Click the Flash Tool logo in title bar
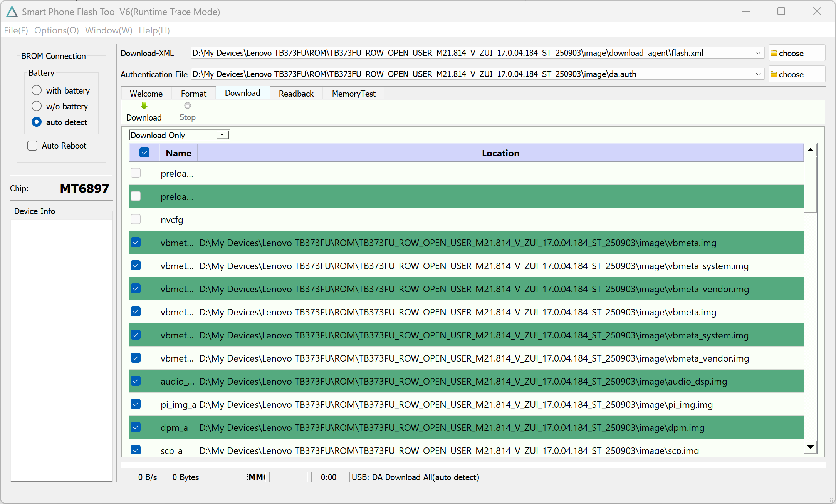 12,12
